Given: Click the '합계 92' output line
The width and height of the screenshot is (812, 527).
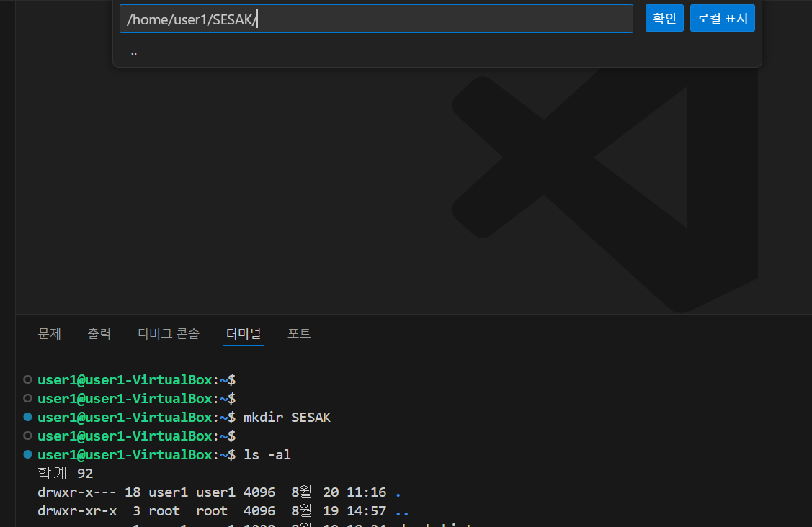Looking at the screenshot, I should (66, 473).
